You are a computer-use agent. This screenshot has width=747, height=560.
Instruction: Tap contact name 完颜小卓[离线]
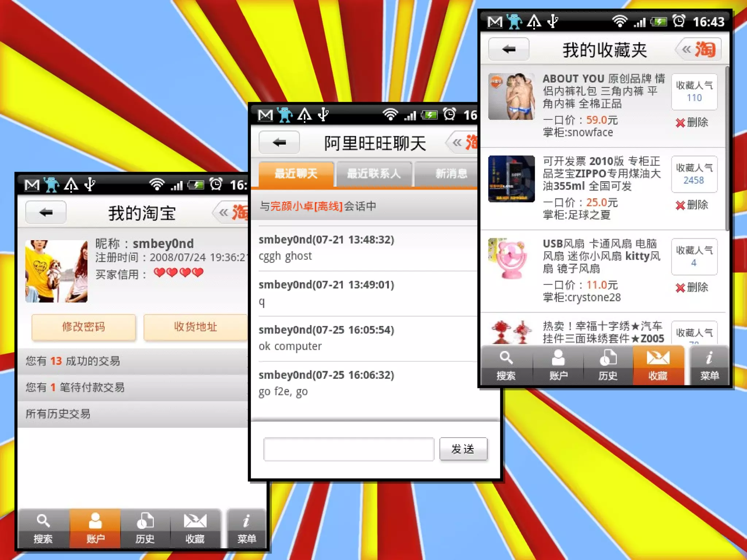pos(306,206)
